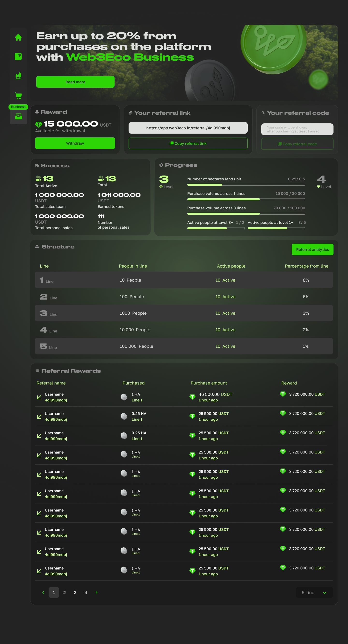Click the Structure heading hierarchy icon
This screenshot has width=348, height=644.
click(37, 247)
